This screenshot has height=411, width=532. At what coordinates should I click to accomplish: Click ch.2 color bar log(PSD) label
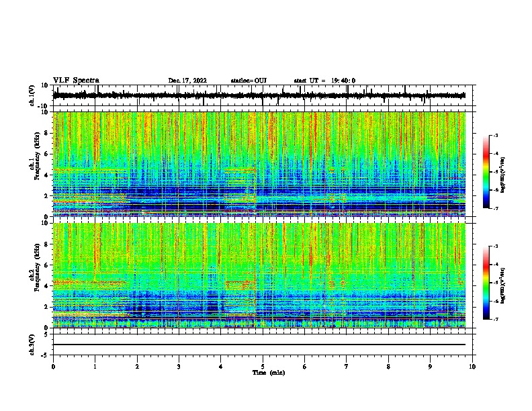[503, 285]
